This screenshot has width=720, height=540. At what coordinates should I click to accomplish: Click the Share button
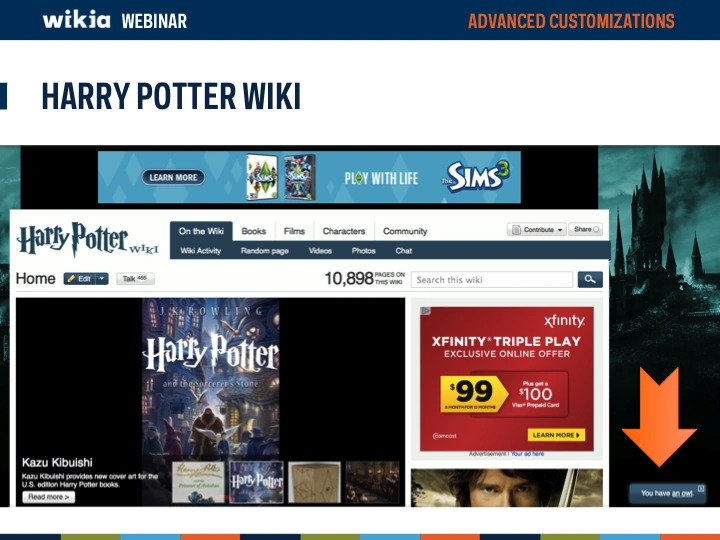pos(587,230)
